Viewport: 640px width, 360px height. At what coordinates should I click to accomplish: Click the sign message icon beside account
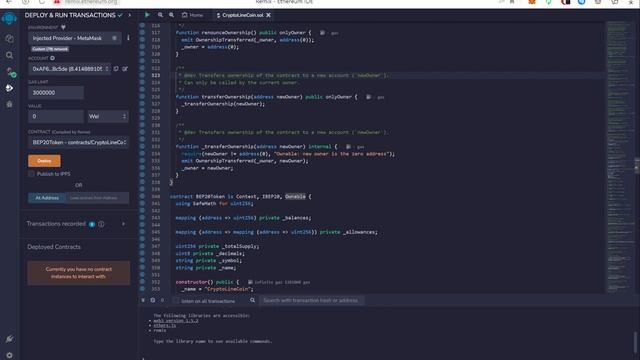125,69
